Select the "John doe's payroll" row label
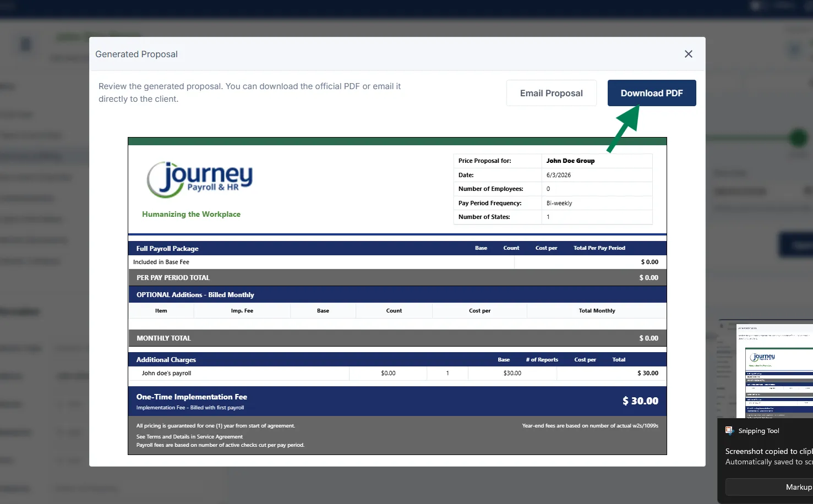The image size is (813, 504). (167, 373)
